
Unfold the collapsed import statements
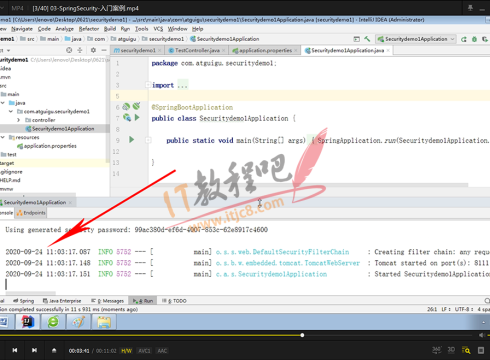pyautogui.click(x=148, y=85)
